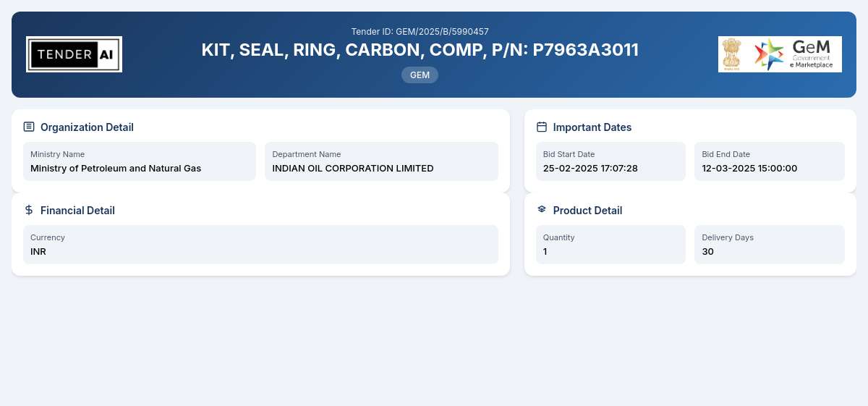Screen dimensions: 868x406
Task: Click the Important Dates heading
Action: click(x=592, y=127)
